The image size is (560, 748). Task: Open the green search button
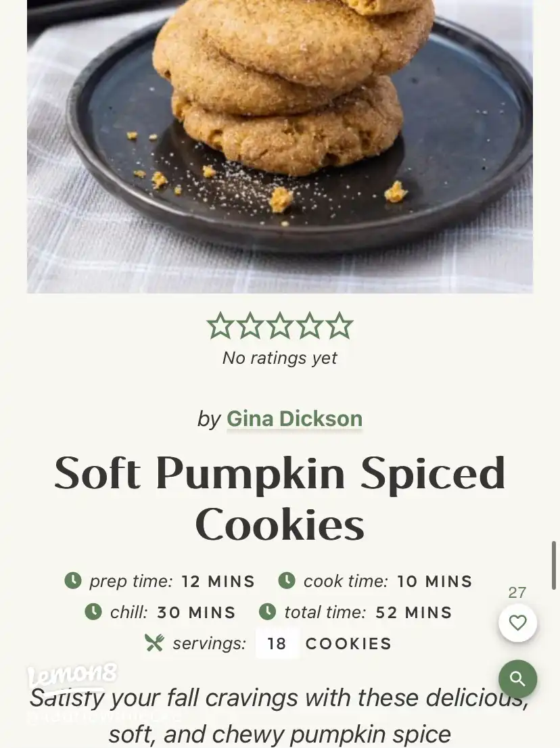tap(517, 678)
